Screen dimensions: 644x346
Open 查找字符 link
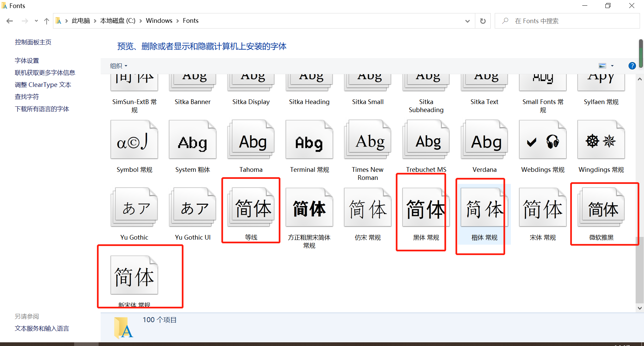(x=27, y=97)
